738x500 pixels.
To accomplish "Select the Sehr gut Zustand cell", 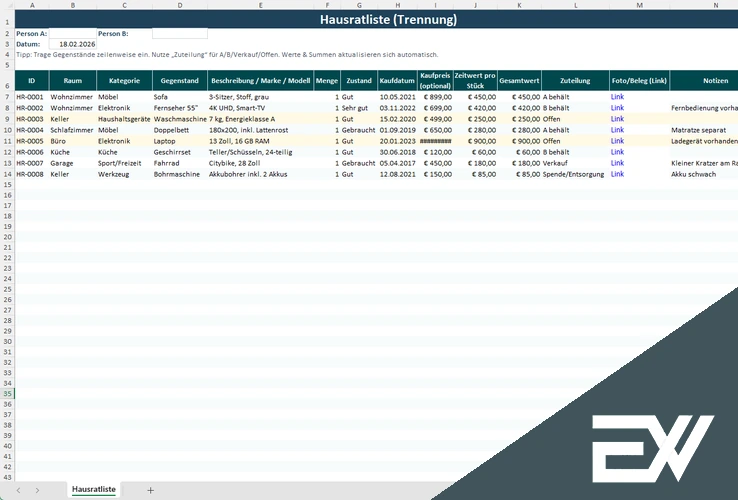I will [x=359, y=108].
